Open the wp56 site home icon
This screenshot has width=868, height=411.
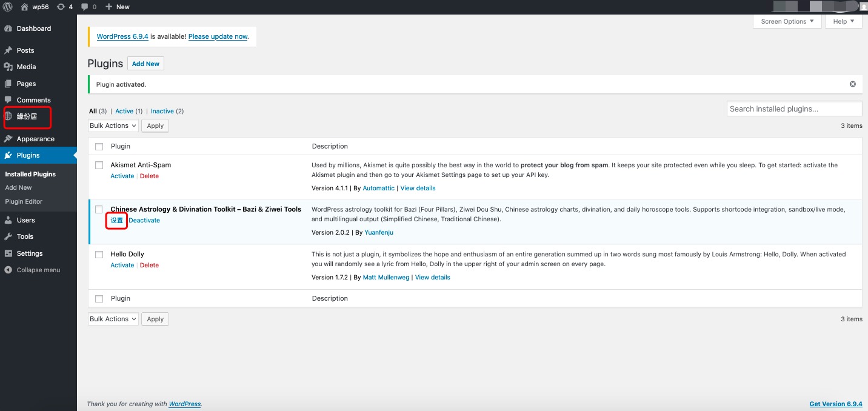(24, 7)
